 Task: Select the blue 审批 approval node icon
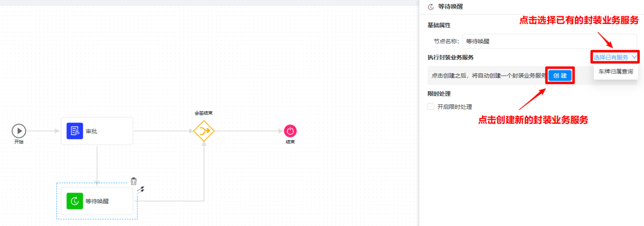tap(74, 131)
